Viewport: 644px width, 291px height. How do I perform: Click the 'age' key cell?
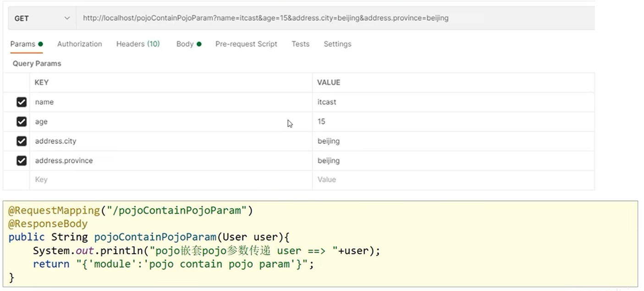171,122
